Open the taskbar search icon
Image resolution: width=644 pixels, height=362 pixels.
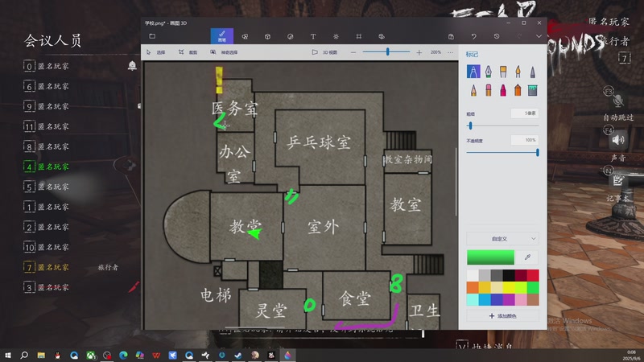pyautogui.click(x=24, y=355)
